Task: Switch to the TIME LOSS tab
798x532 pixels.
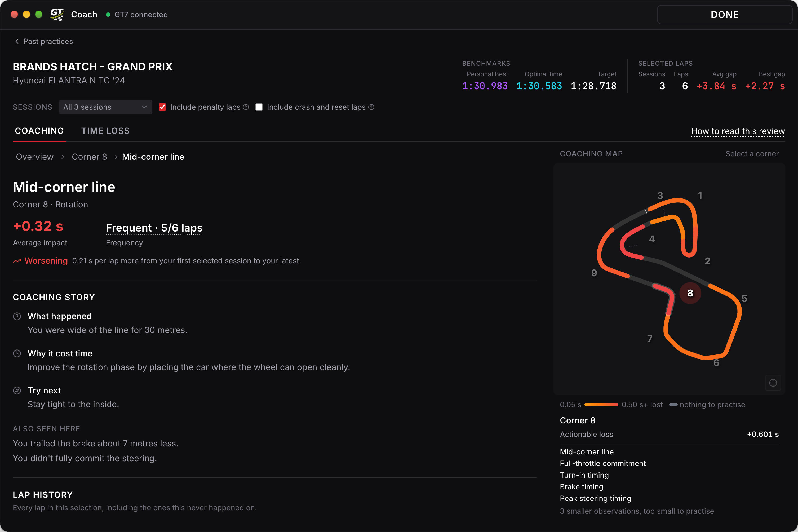Action: coord(105,131)
